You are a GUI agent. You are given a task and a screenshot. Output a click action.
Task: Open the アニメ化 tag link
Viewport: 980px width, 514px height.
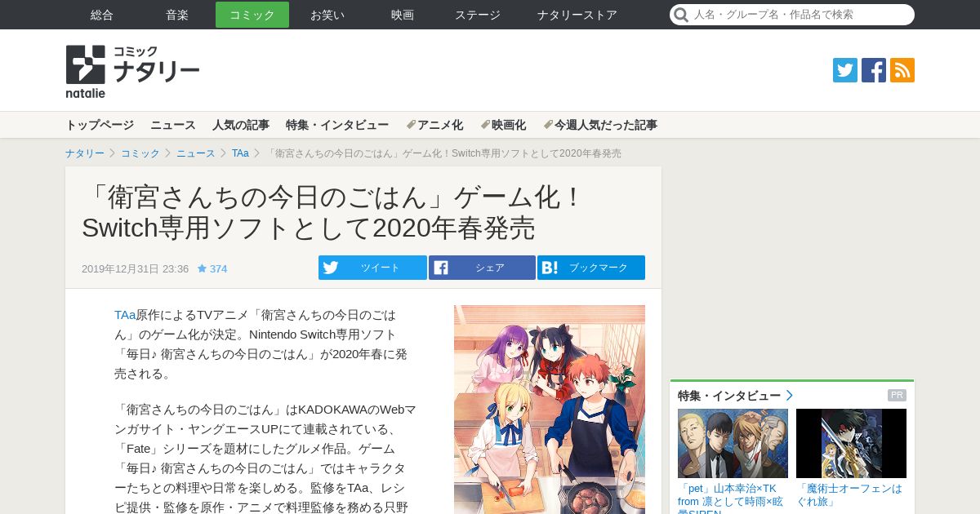pos(434,125)
